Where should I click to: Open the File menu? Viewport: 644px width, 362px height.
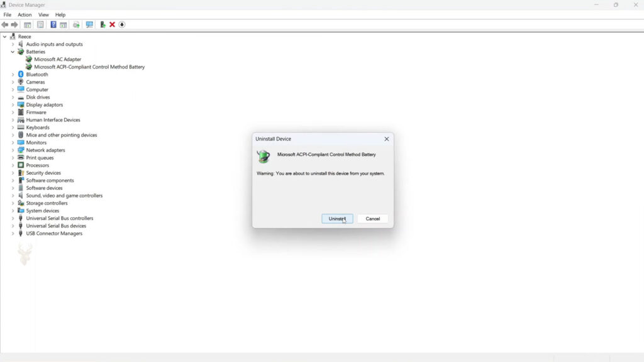[8, 15]
